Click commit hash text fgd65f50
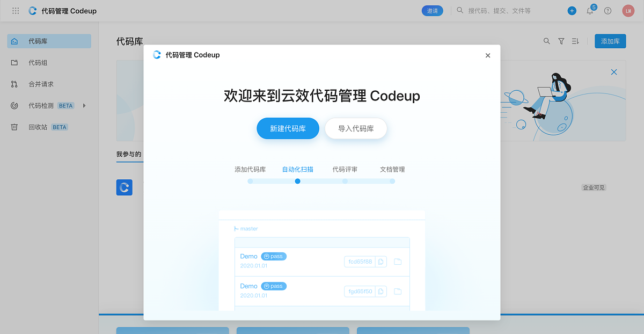The width and height of the screenshot is (644, 334). [x=360, y=292]
